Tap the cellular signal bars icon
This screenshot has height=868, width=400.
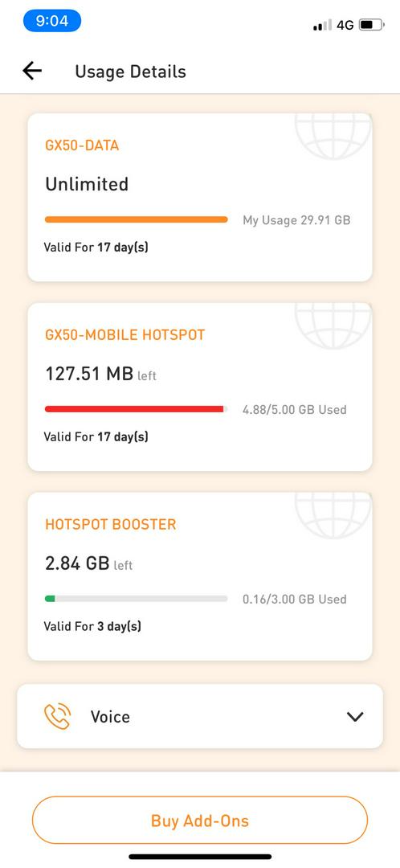(322, 25)
